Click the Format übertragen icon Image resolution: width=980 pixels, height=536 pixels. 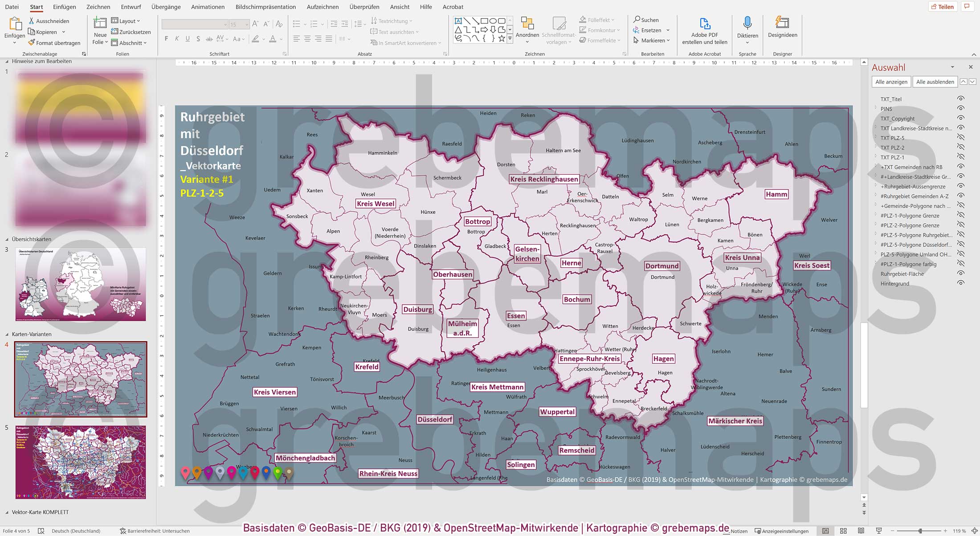coord(31,42)
